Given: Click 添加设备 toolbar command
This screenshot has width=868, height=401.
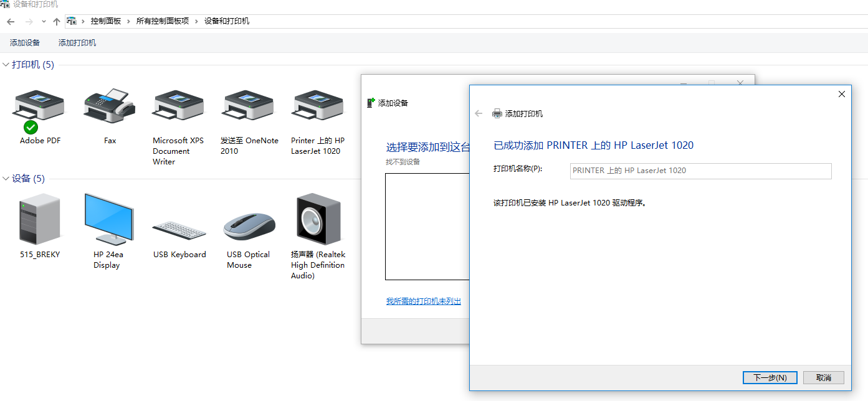Looking at the screenshot, I should coord(25,43).
